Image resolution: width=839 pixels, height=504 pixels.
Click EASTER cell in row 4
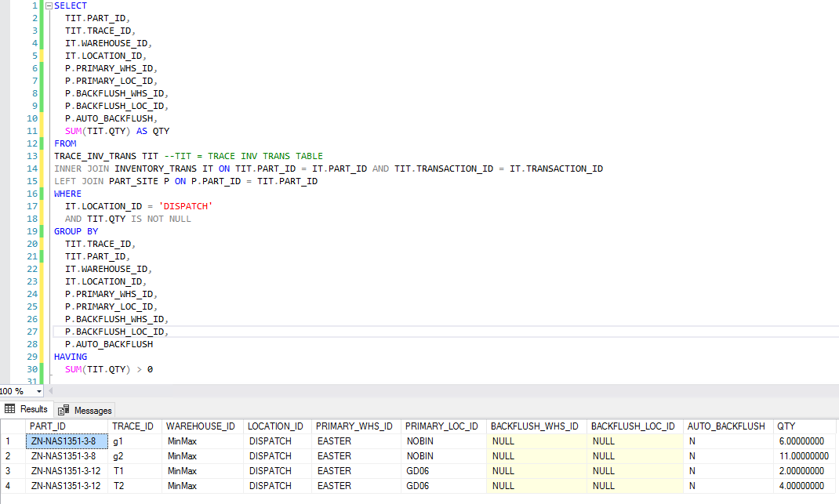click(356, 486)
